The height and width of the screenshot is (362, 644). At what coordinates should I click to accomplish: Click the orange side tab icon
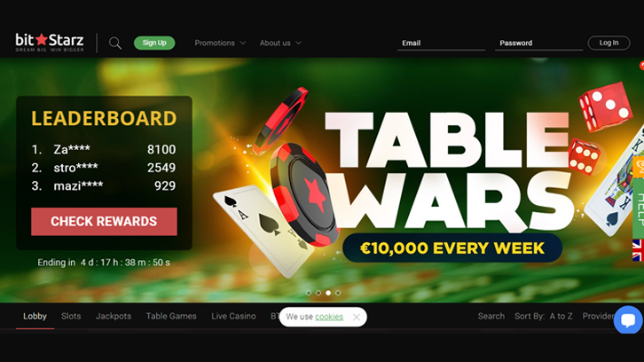coord(639,167)
